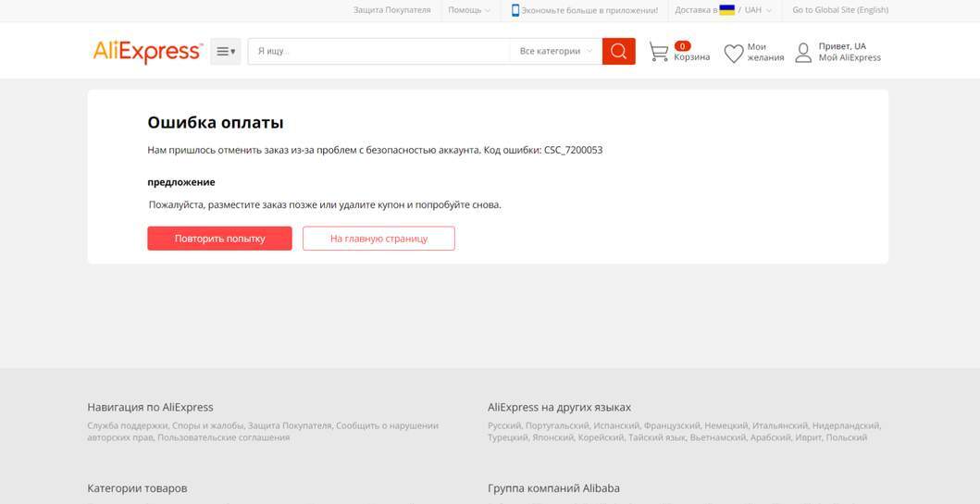Viewport: 980px width, 504px height.
Task: Expand the 'Помощь' dropdown menu
Action: click(469, 10)
